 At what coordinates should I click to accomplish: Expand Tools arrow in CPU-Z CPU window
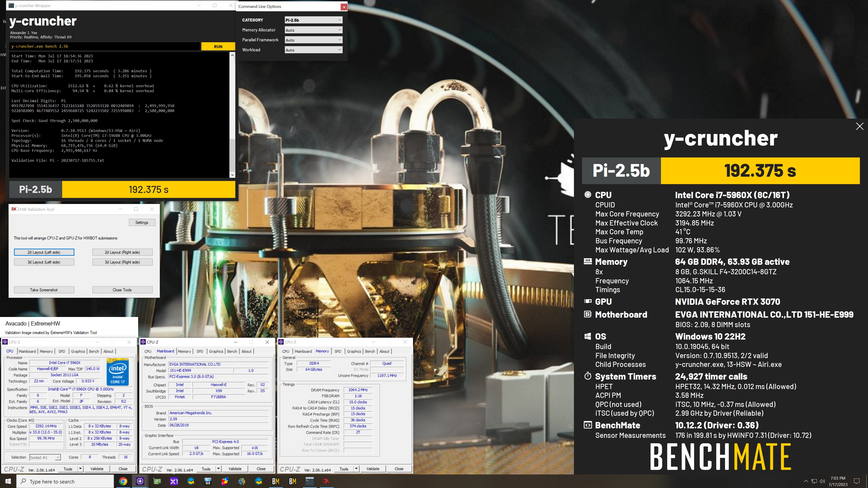pos(80,469)
